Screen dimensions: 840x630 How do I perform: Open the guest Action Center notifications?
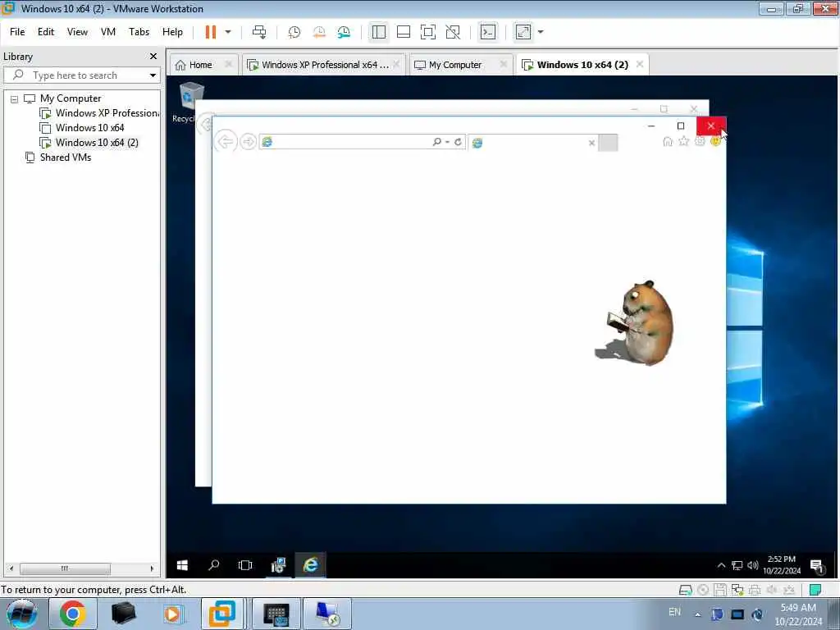817,566
